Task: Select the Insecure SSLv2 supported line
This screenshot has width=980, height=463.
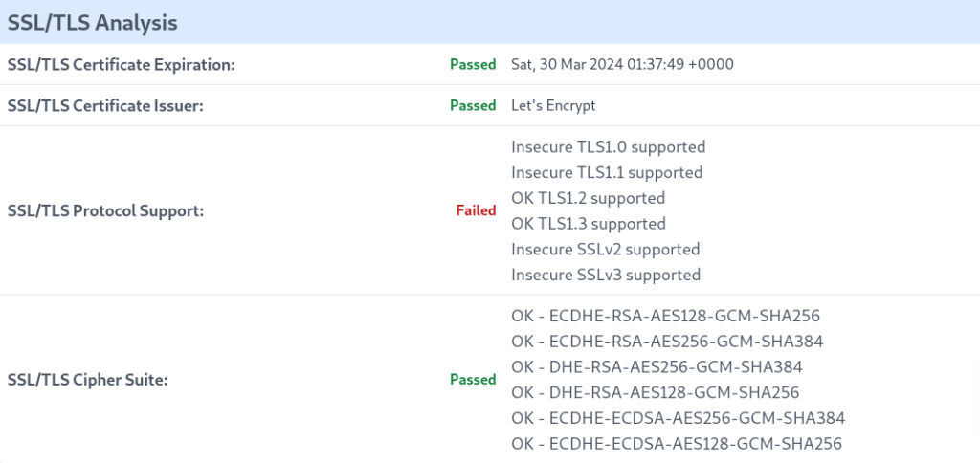Action: coord(606,249)
